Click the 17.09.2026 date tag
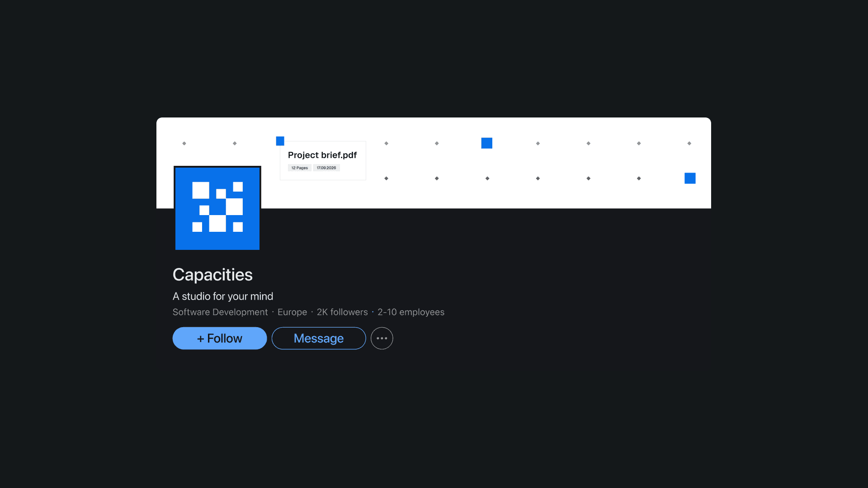The height and width of the screenshot is (488, 868). (x=326, y=168)
